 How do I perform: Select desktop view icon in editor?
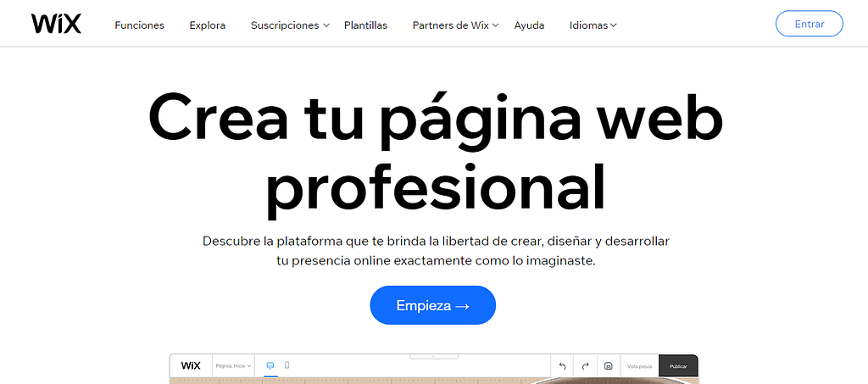(x=270, y=365)
